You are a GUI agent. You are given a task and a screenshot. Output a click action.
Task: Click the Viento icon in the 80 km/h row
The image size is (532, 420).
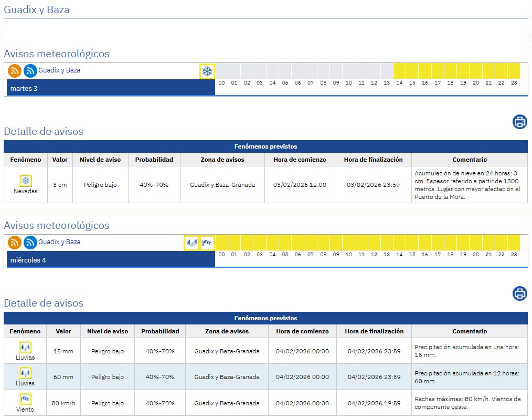25,399
